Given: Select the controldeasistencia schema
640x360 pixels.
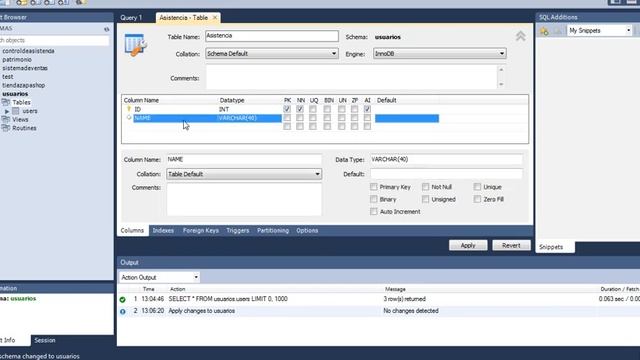Looking at the screenshot, I should click(x=28, y=51).
